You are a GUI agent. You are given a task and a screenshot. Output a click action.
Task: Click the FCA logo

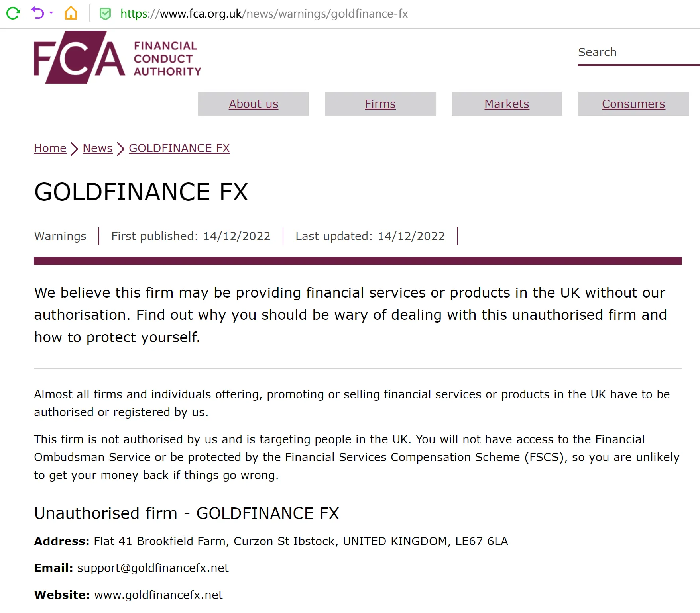click(x=79, y=57)
